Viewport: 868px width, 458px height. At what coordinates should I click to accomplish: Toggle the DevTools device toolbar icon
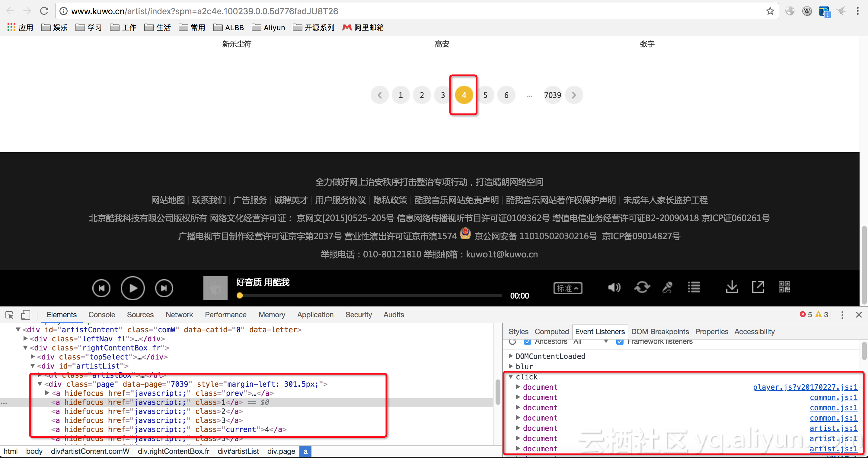26,315
